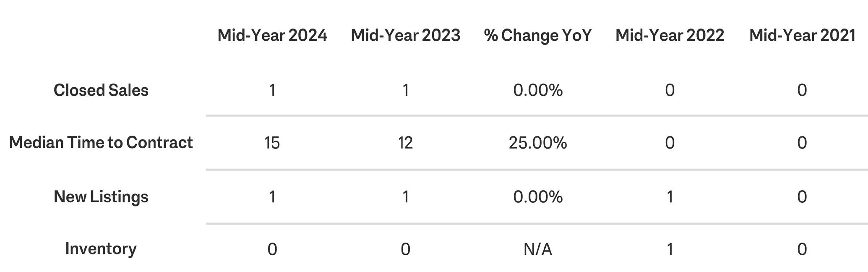Image resolution: width=868 pixels, height=272 pixels.
Task: Select Median Time value under Mid-Year 2022
Action: pos(670,143)
